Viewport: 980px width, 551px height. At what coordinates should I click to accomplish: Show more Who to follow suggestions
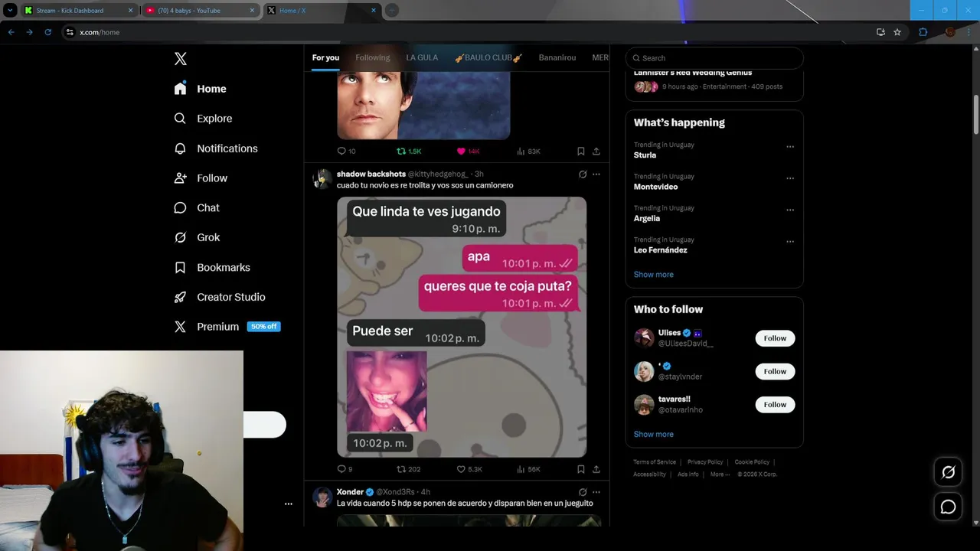pyautogui.click(x=654, y=435)
